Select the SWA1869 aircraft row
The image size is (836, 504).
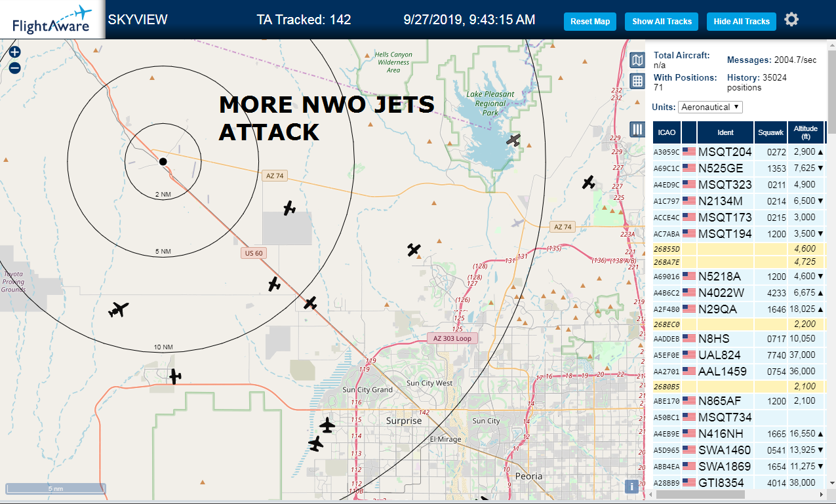click(739, 467)
